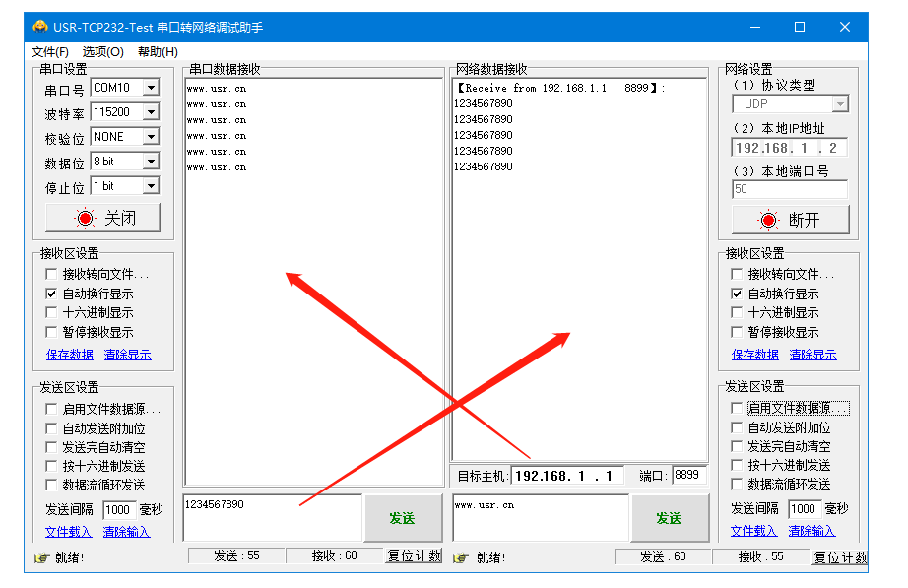Click network send box containing www.usr.cn

(541, 518)
